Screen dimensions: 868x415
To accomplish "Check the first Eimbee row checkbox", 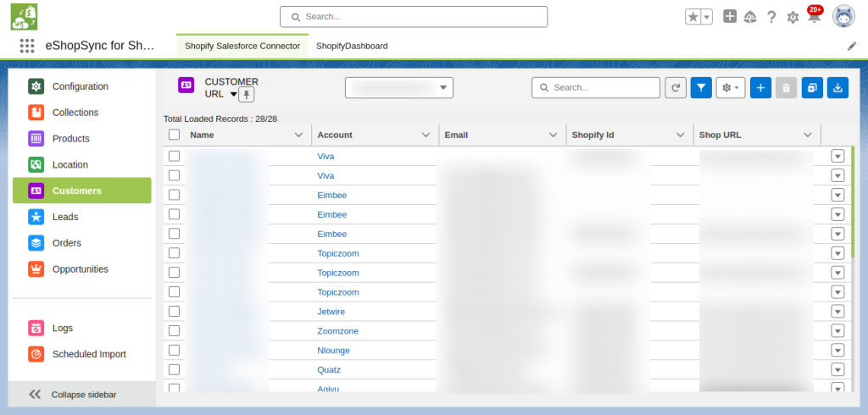I will [x=175, y=195].
